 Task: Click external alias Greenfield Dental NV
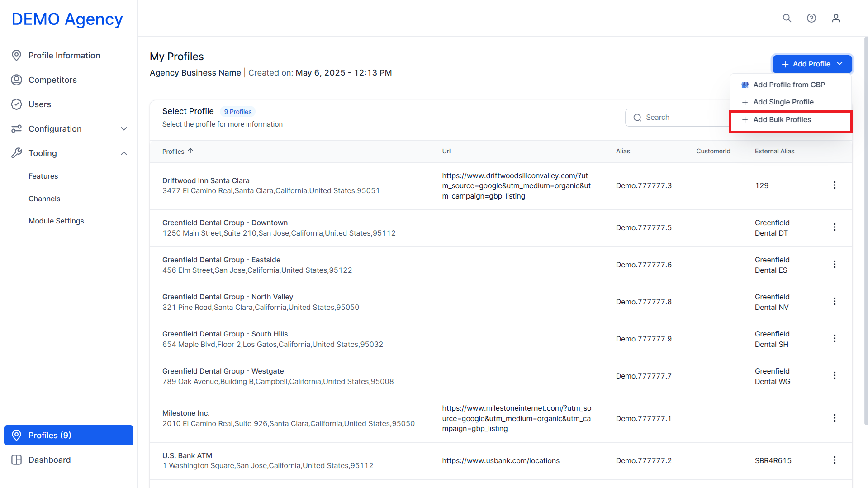[x=772, y=302]
